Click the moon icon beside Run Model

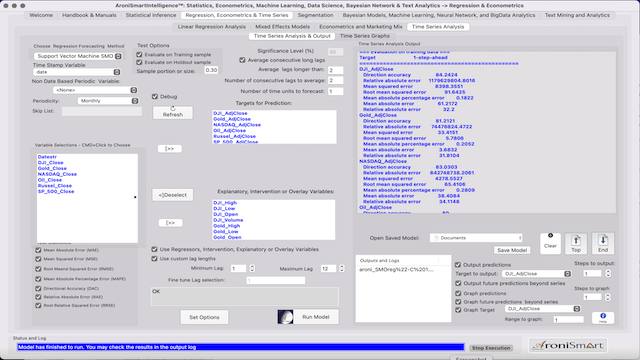[285, 317]
